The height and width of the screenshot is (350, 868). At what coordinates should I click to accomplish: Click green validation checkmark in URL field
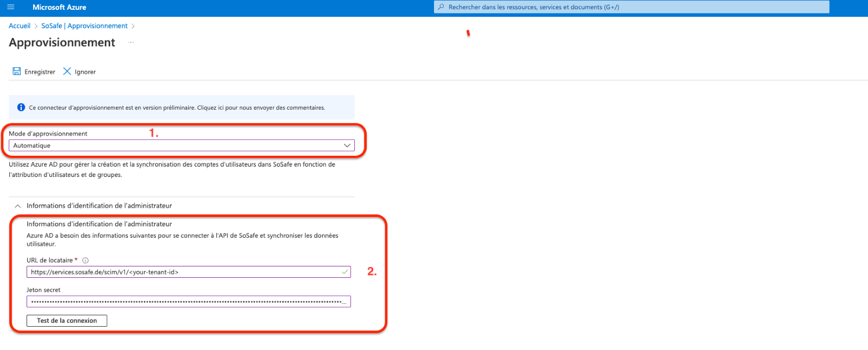point(344,272)
